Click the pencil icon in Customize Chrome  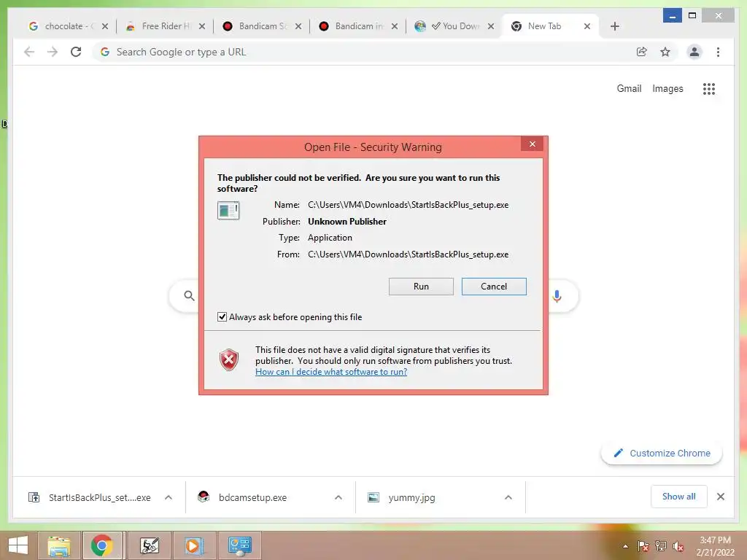point(618,453)
